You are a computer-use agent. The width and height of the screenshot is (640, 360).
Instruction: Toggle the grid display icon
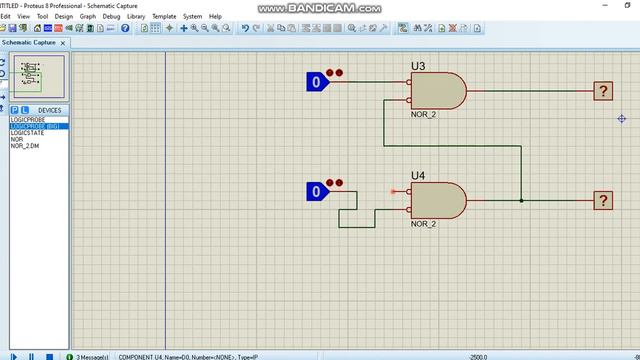pos(156,28)
